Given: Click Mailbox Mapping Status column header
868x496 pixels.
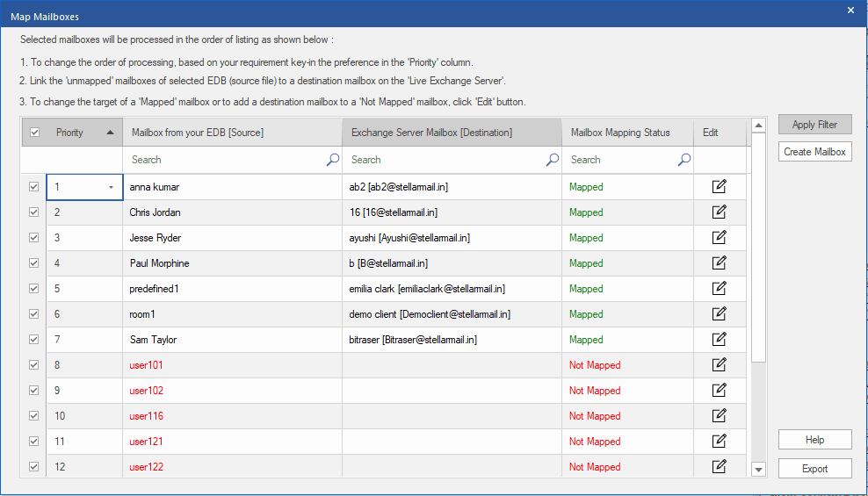Looking at the screenshot, I should (x=628, y=133).
